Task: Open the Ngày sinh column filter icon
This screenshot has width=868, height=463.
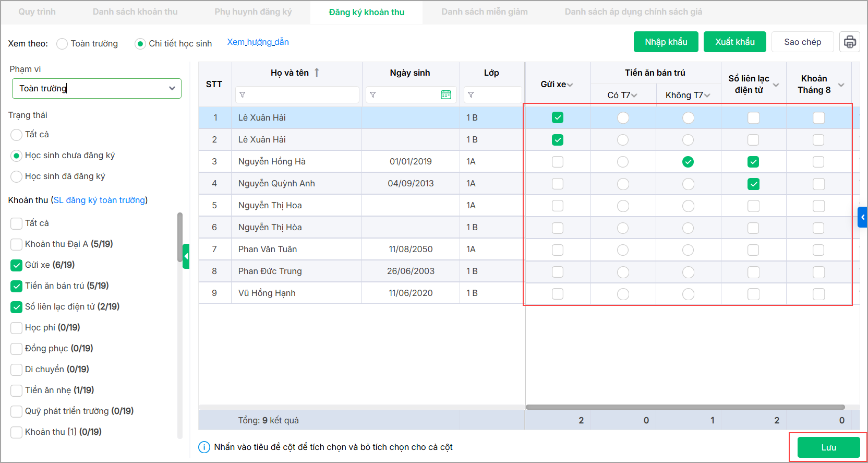Action: (x=373, y=95)
